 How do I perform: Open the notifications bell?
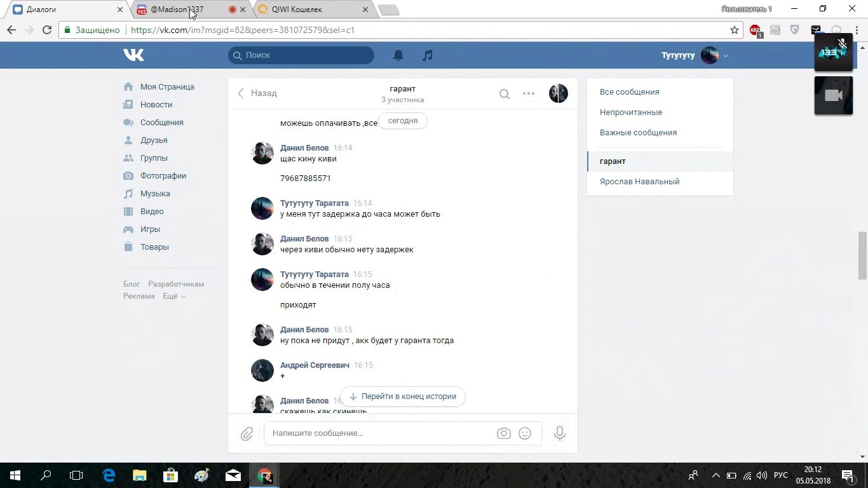click(398, 55)
